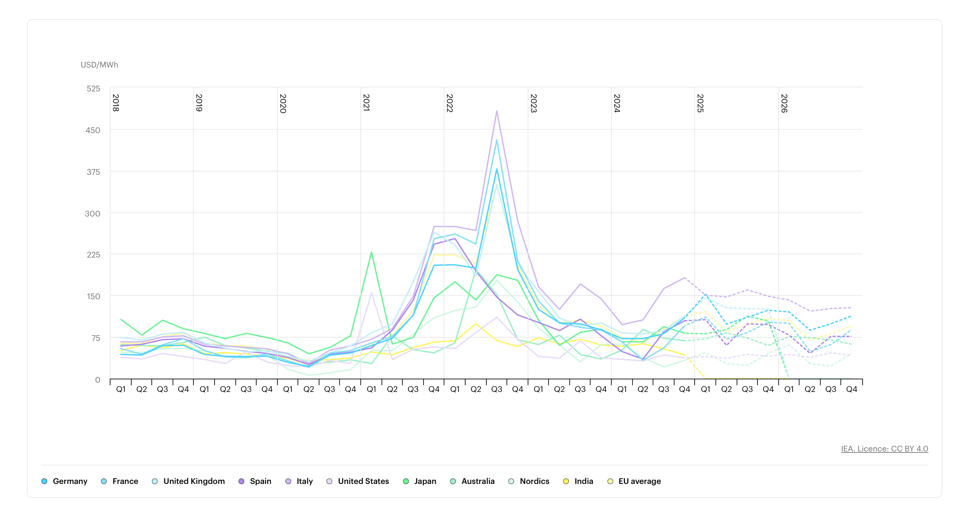Click the Australia legend circle icon
Viewport: 980px width, 519px height.
453,481
